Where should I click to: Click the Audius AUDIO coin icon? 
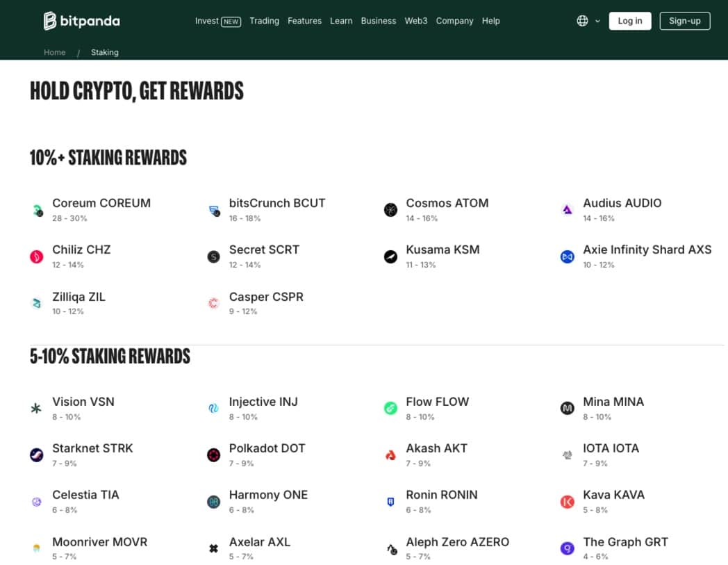[x=568, y=210]
